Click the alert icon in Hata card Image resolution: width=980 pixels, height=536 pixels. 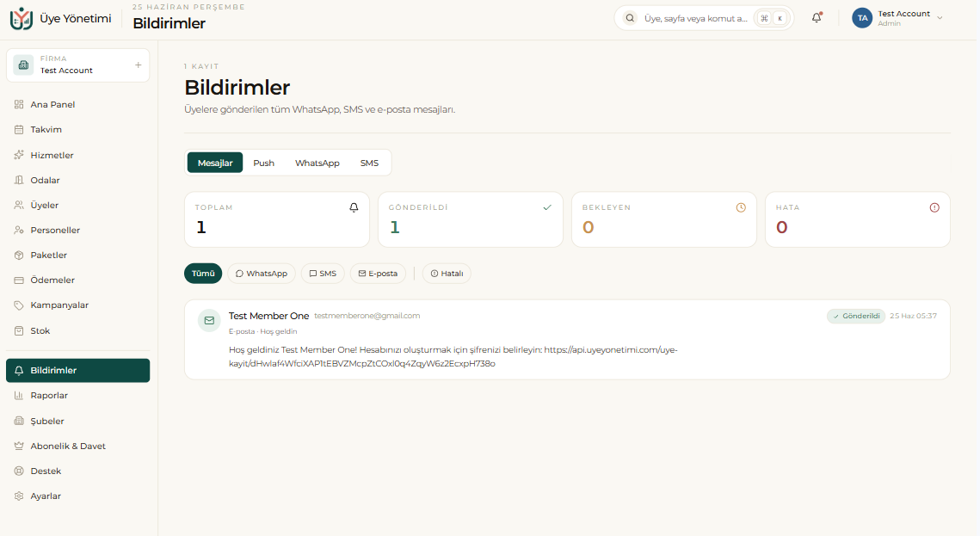coord(934,207)
